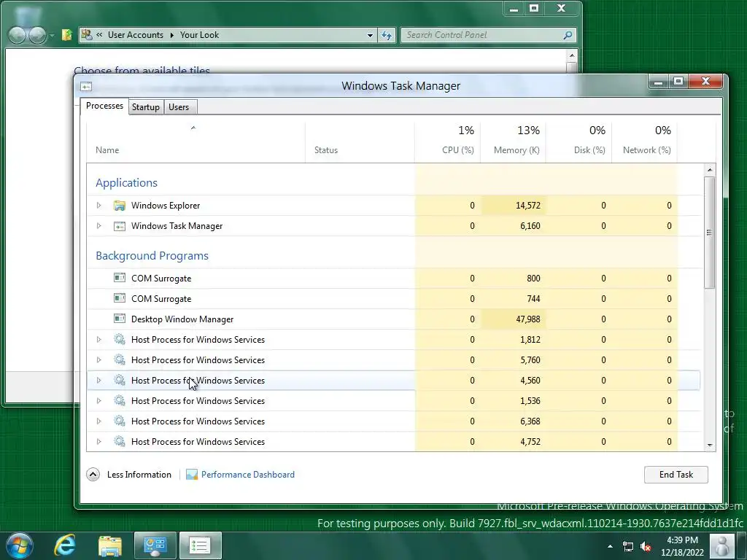Click Back button in Control Panel window
This screenshot has width=747, height=560.
click(x=18, y=35)
